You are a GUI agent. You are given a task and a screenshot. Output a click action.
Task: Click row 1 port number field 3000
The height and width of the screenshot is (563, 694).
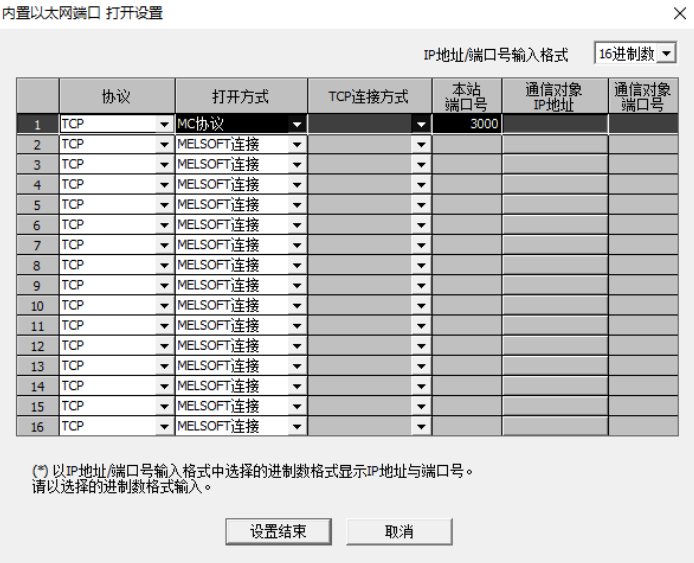pyautogui.click(x=467, y=124)
